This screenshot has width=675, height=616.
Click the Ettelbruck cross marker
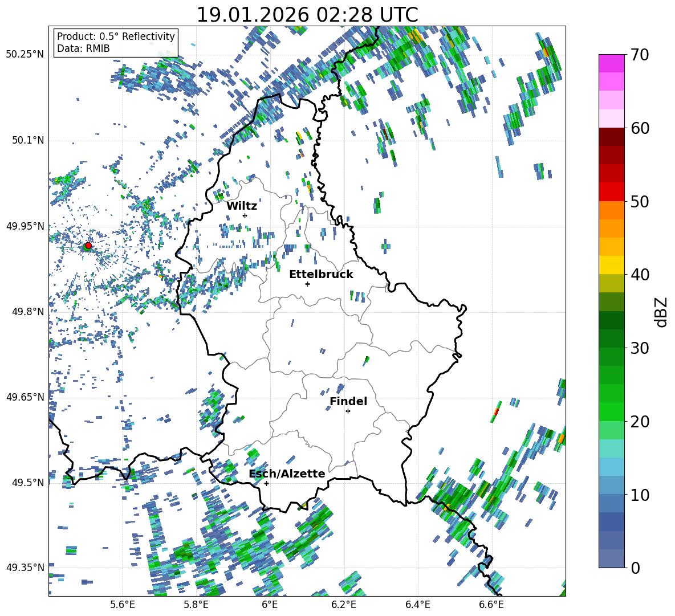coord(307,284)
